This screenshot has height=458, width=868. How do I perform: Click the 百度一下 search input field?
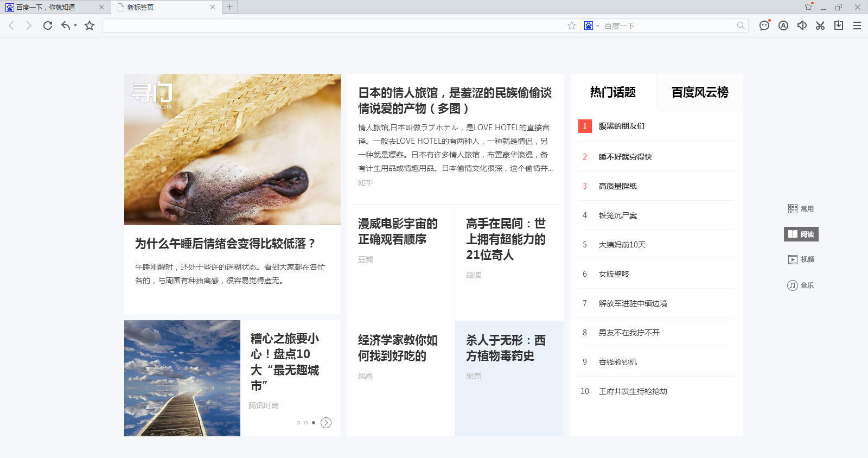tap(668, 26)
